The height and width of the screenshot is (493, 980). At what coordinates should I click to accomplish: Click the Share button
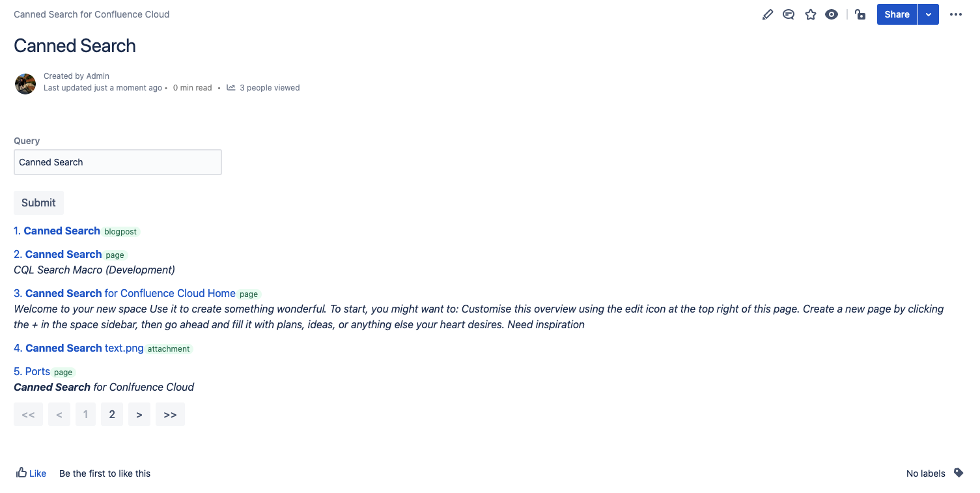pos(897,14)
